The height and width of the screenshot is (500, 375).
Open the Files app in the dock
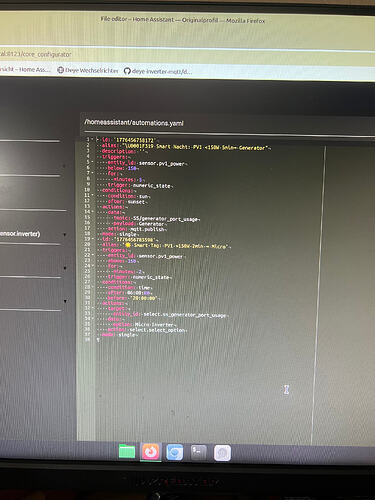click(127, 452)
